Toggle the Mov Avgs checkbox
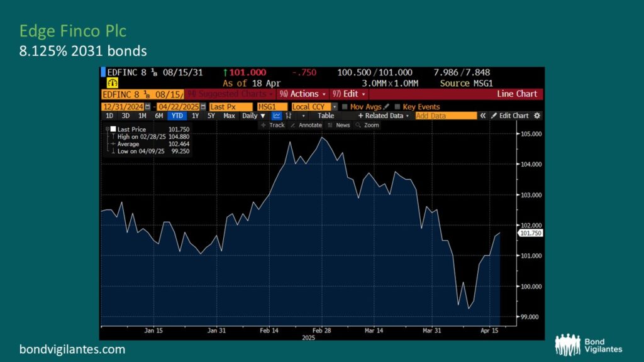Image resolution: width=644 pixels, height=362 pixels. tap(345, 107)
